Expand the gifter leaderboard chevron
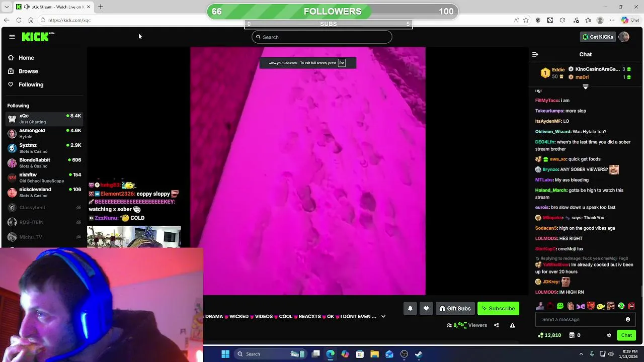The height and width of the screenshot is (362, 644). click(585, 87)
